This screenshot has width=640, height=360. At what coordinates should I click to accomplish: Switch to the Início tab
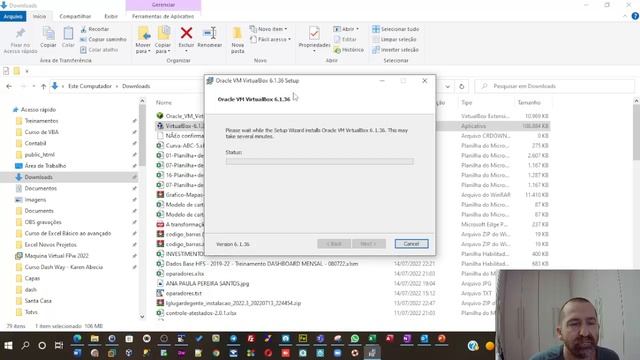click(39, 16)
